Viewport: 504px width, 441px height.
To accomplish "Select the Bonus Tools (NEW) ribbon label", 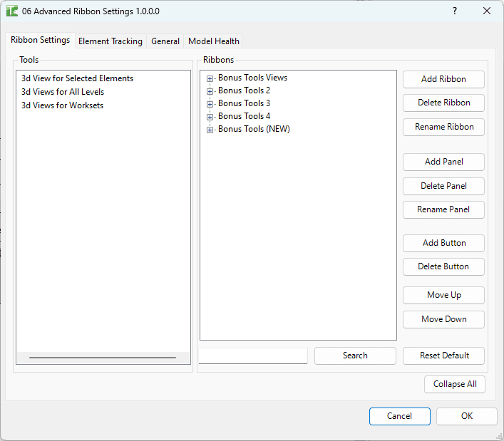I will tap(254, 129).
